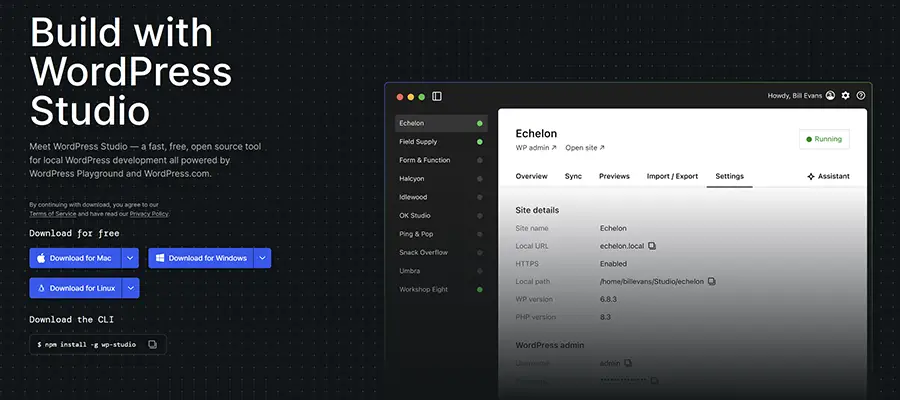Switch to the Overview tab
The width and height of the screenshot is (900, 400).
click(532, 176)
